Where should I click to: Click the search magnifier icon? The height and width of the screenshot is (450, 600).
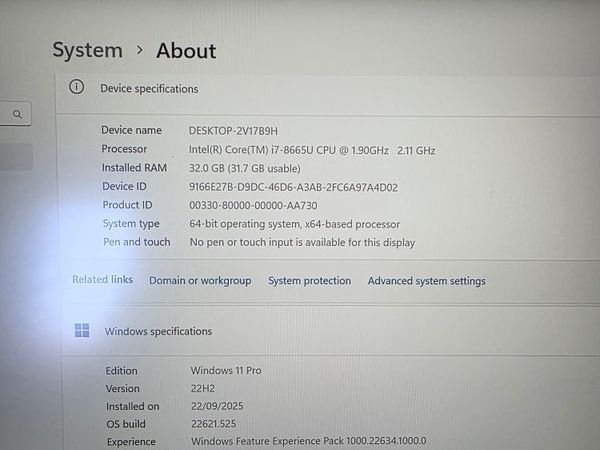17,114
